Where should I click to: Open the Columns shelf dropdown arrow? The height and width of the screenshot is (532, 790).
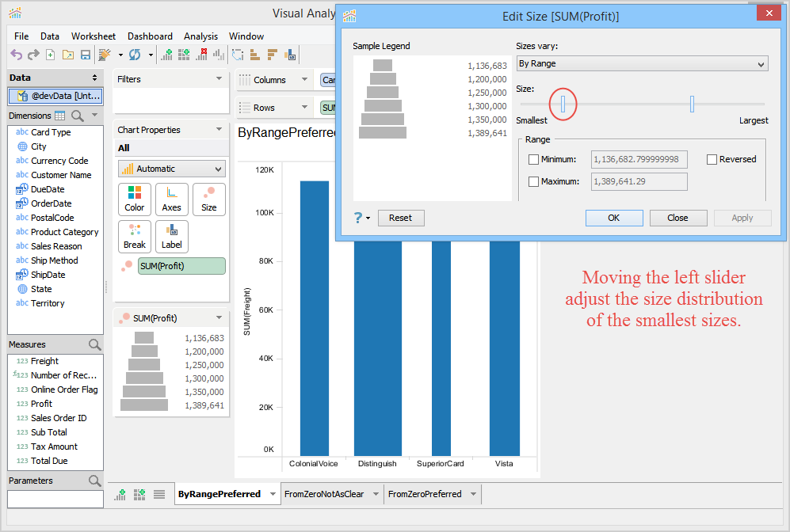pos(304,79)
